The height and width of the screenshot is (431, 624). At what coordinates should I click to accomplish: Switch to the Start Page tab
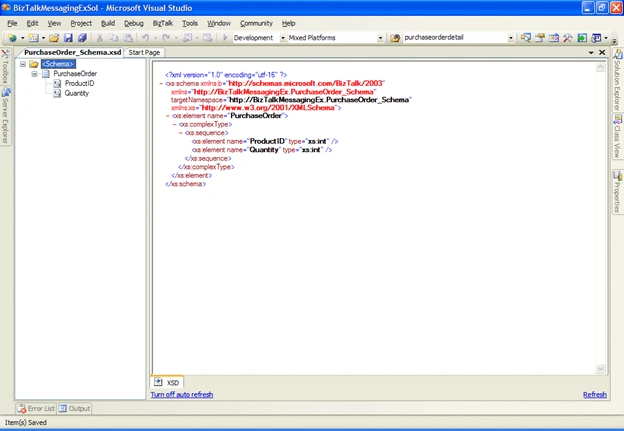(144, 53)
